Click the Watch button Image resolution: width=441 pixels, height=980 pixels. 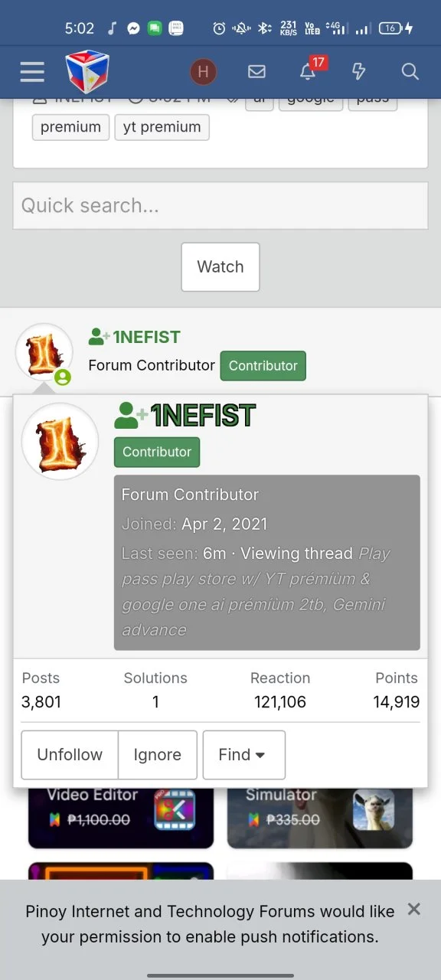pos(220,267)
